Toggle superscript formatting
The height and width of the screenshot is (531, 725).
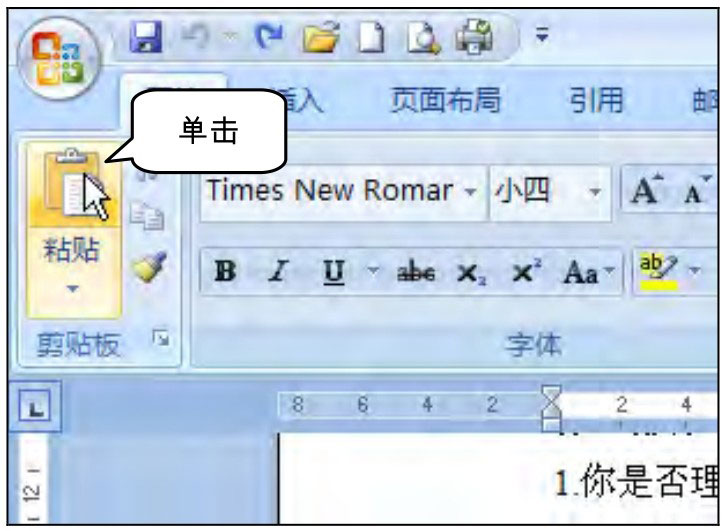click(527, 270)
